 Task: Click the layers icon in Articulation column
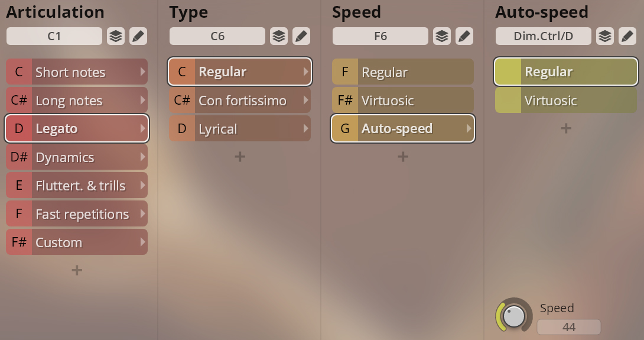pyautogui.click(x=116, y=36)
